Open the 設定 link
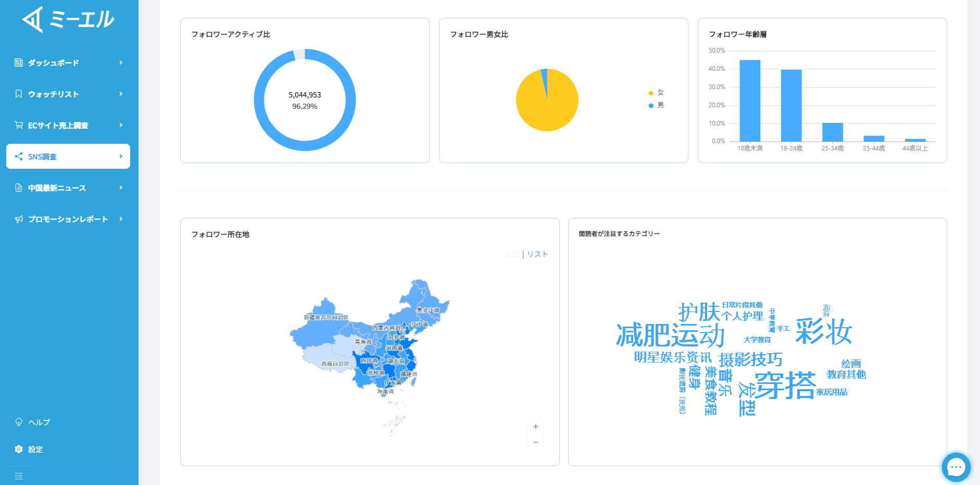The height and width of the screenshot is (485, 980). click(x=35, y=449)
